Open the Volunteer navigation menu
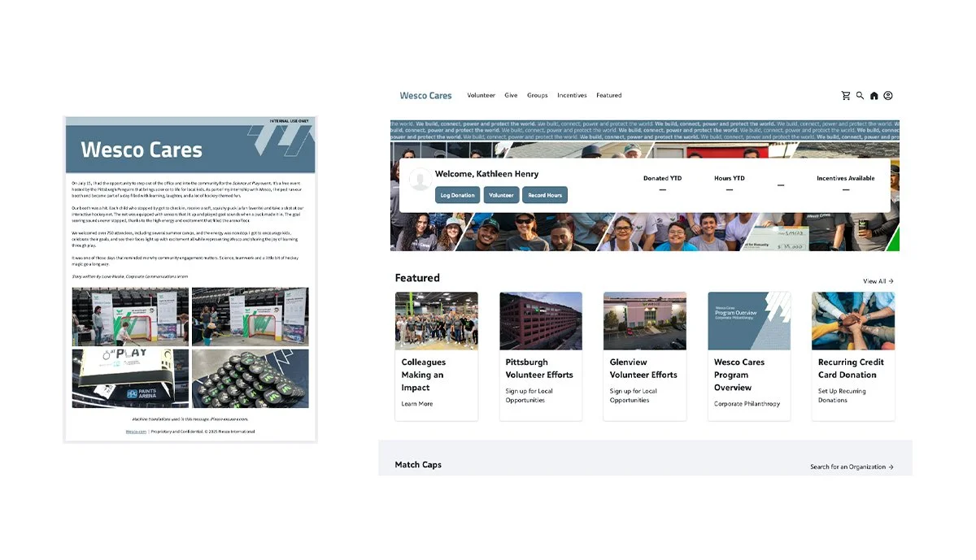This screenshot has height=560, width=976. point(481,96)
